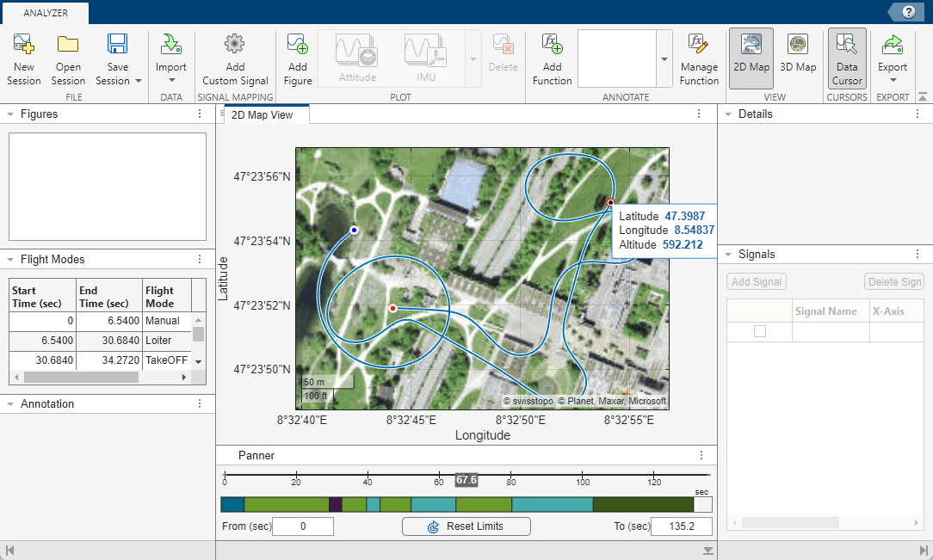Open an existing session

pyautogui.click(x=67, y=58)
